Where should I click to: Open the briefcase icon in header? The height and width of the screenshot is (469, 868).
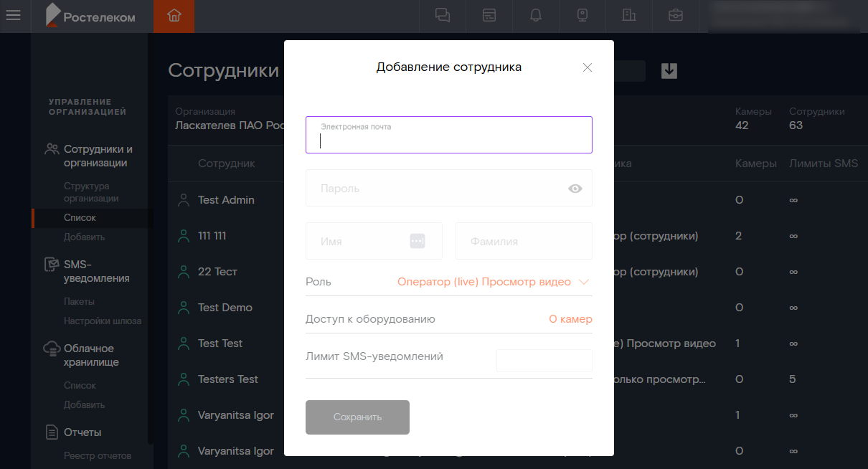tap(676, 16)
